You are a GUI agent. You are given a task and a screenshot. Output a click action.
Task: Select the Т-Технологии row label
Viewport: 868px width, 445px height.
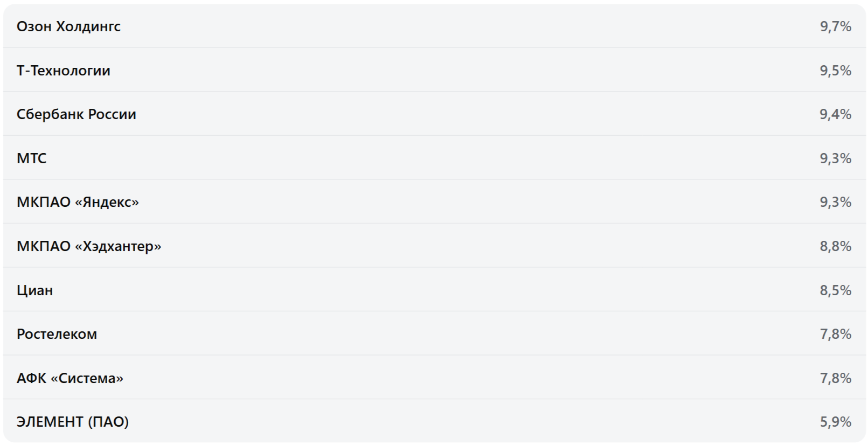pyautogui.click(x=63, y=71)
